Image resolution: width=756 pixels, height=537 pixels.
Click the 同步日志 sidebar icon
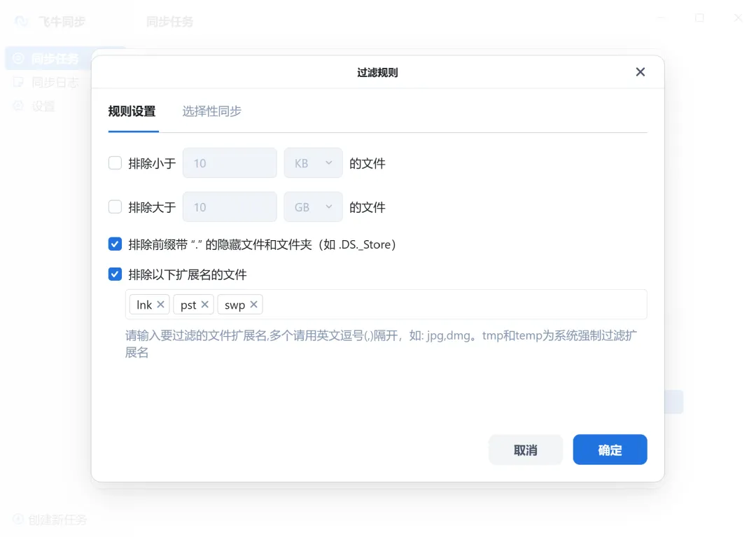18,83
